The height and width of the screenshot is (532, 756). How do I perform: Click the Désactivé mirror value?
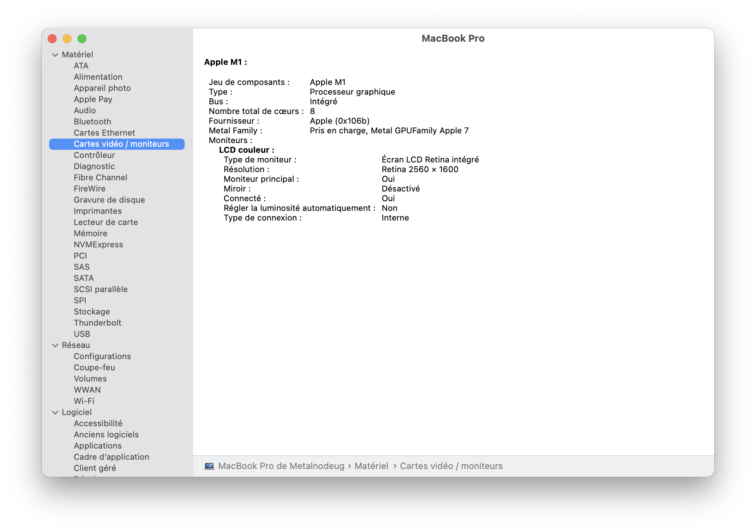click(401, 189)
